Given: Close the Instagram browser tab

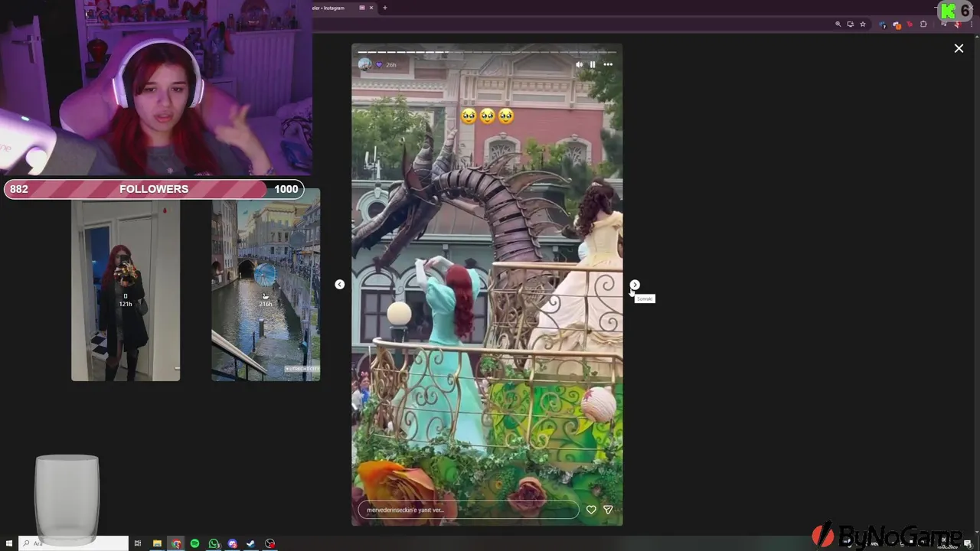Looking at the screenshot, I should point(371,8).
